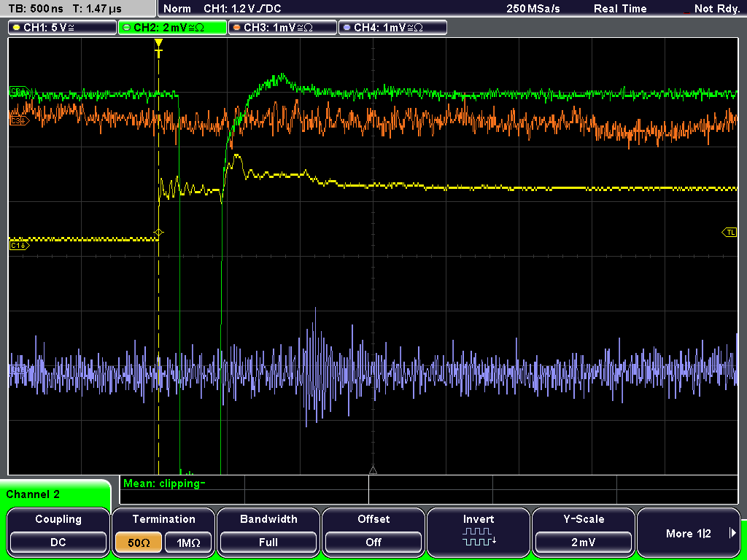Click the CH1: 1.2 V trigger source readout
This screenshot has height=560, width=747.
[x=242, y=9]
